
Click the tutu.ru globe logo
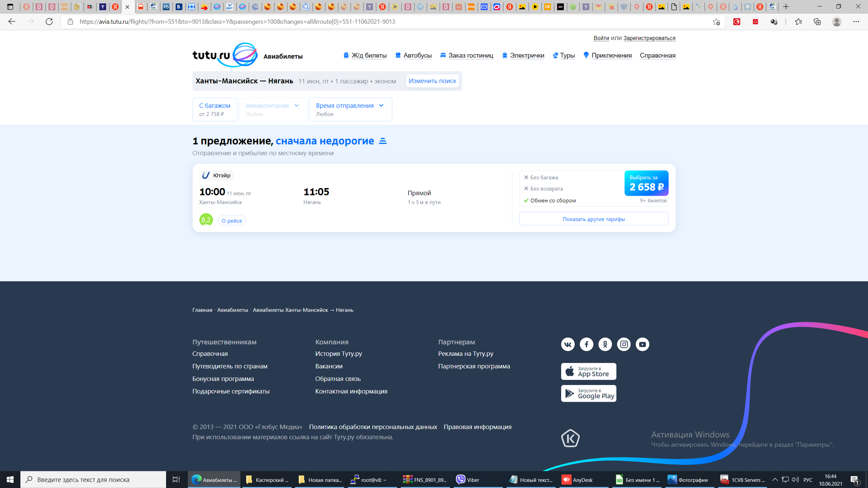coord(245,55)
